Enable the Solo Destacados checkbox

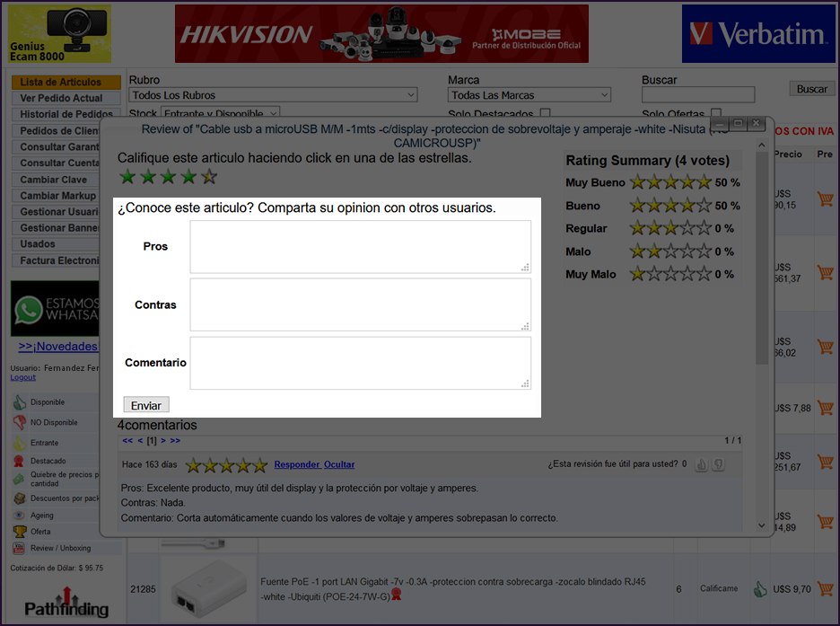[545, 114]
